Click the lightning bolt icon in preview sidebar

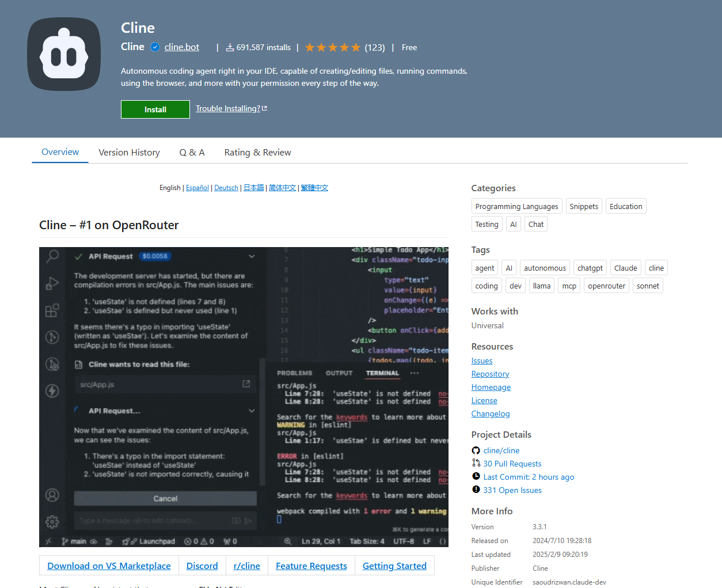tap(52, 391)
